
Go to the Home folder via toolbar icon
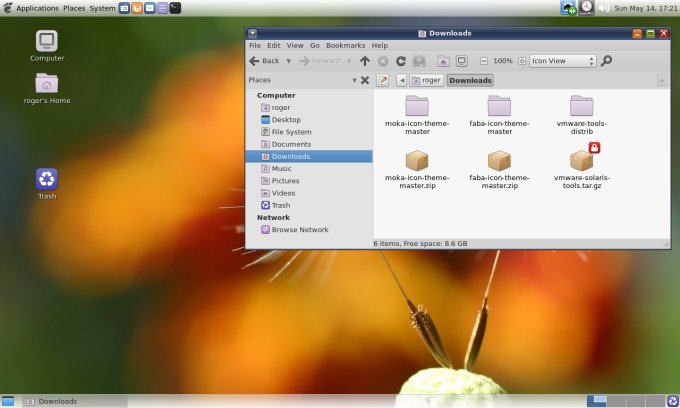pos(443,61)
